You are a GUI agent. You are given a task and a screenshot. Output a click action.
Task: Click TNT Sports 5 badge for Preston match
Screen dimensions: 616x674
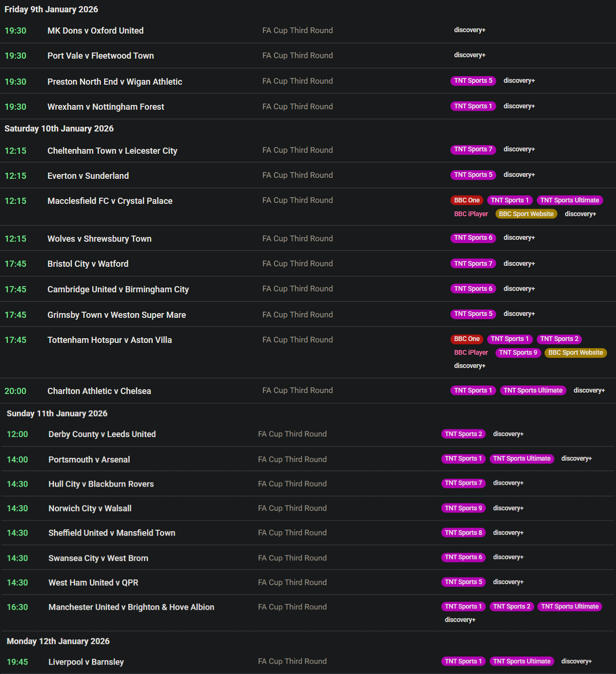[473, 81]
